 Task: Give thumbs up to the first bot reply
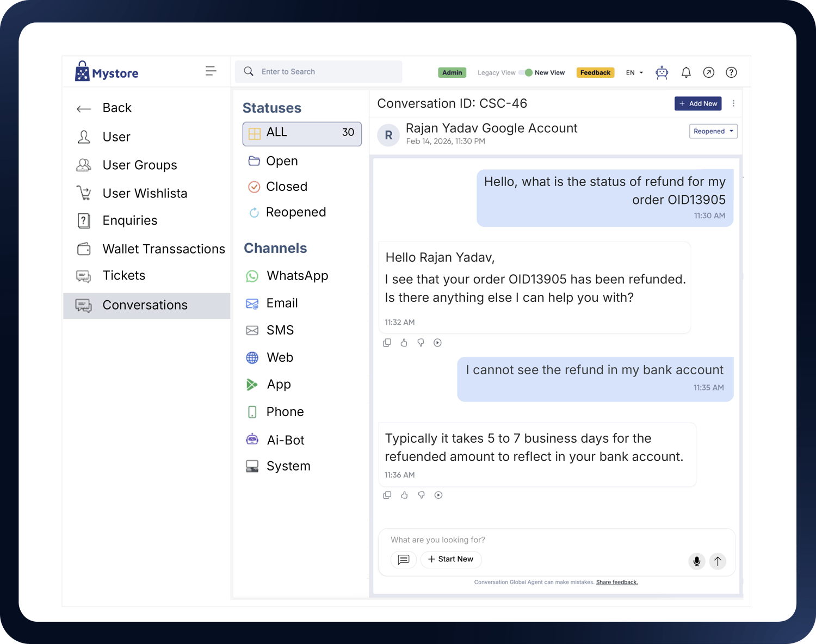pos(404,342)
